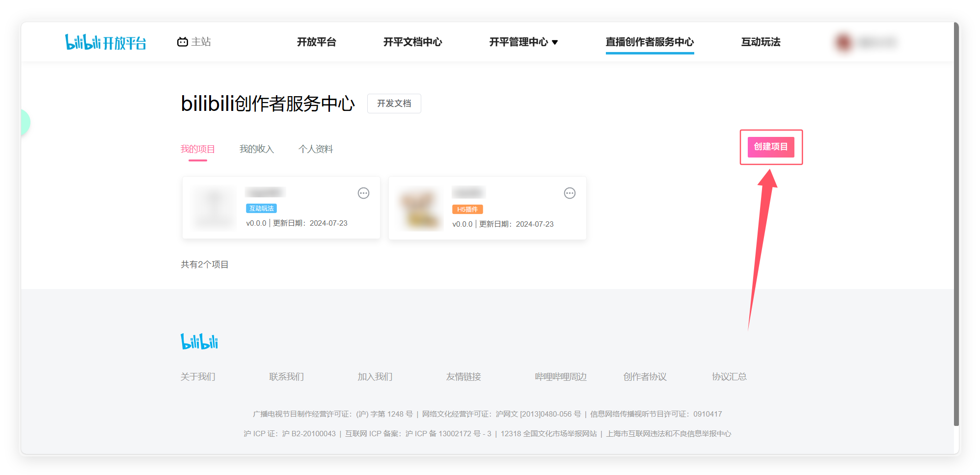Image resolution: width=980 pixels, height=475 pixels.
Task: Click the 互动玩法 blue tag
Action: [261, 209]
